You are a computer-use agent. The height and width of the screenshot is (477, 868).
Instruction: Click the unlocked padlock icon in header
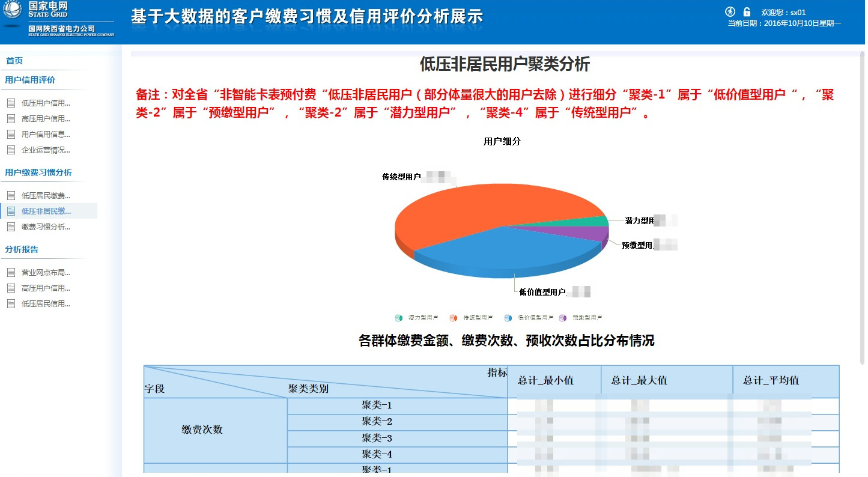click(747, 12)
